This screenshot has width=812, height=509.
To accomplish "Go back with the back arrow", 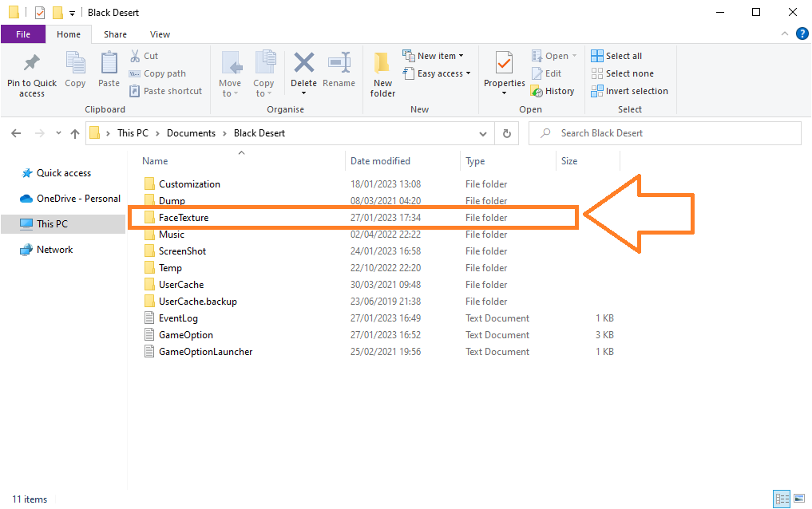I will [16, 133].
